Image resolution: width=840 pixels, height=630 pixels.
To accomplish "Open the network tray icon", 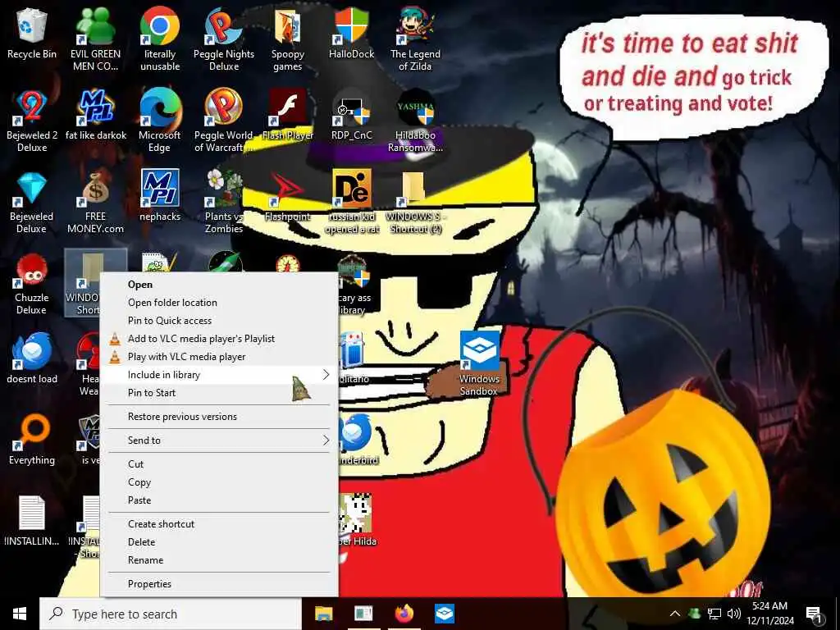I will (x=714, y=614).
